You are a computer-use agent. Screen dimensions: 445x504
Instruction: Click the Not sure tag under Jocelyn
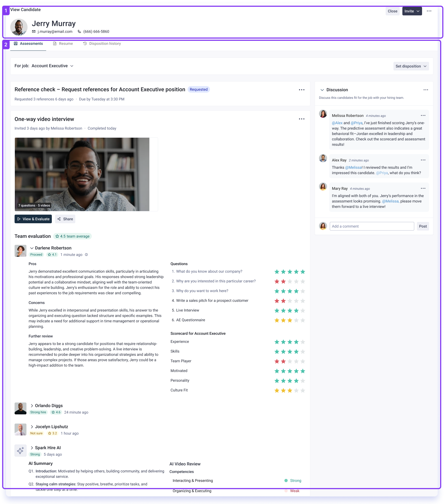tap(36, 433)
